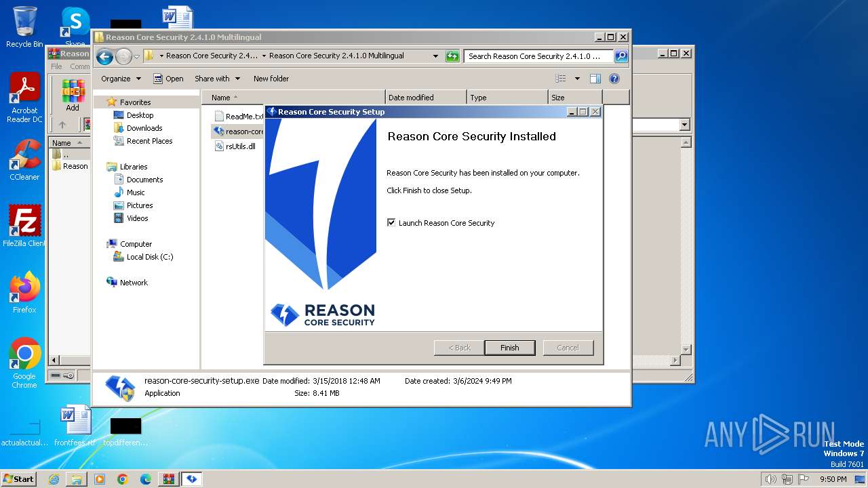Click New folder in the toolbar
The height and width of the screenshot is (488, 868).
click(271, 79)
